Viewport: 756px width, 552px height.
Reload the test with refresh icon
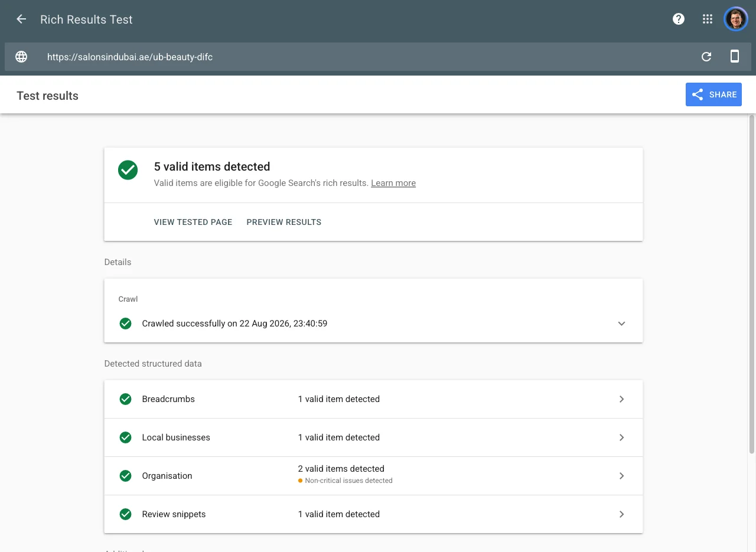tap(706, 57)
